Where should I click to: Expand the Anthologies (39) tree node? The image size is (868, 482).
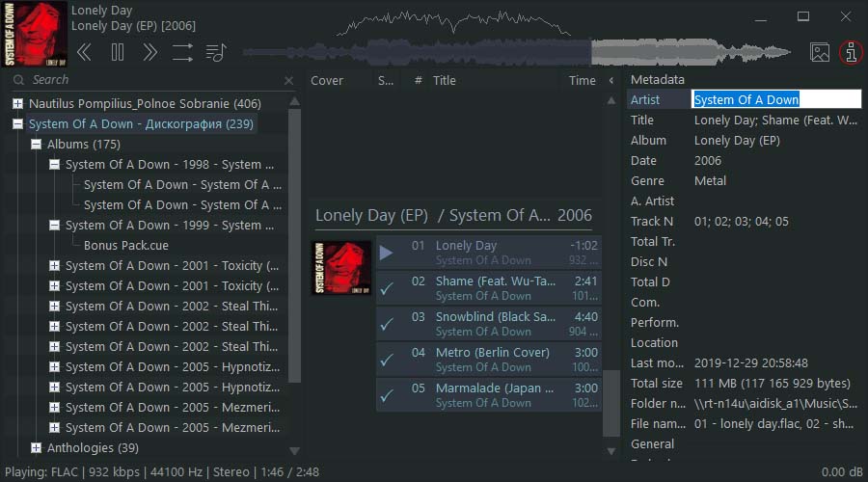click(x=36, y=447)
